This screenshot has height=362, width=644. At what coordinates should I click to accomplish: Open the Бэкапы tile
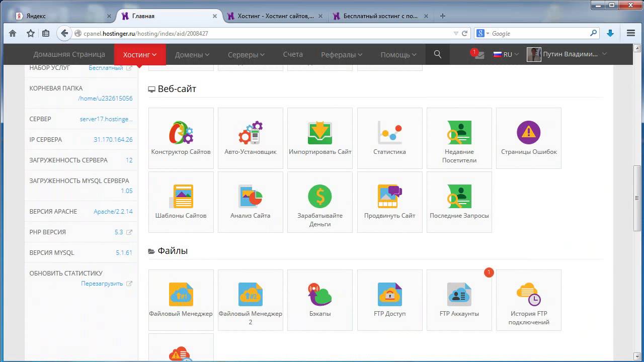(320, 300)
